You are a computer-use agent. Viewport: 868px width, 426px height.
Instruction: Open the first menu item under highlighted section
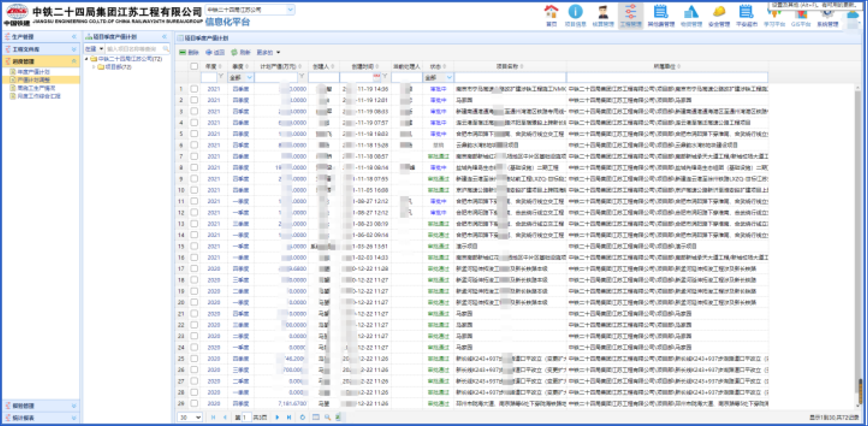[x=33, y=72]
